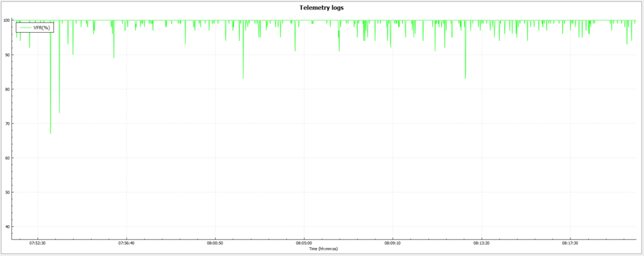
Task: Click the "Telemetry logs" chart title
Action: [321, 8]
